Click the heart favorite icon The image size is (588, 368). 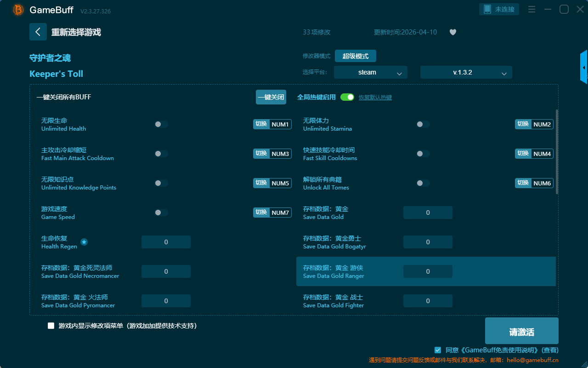(x=453, y=32)
